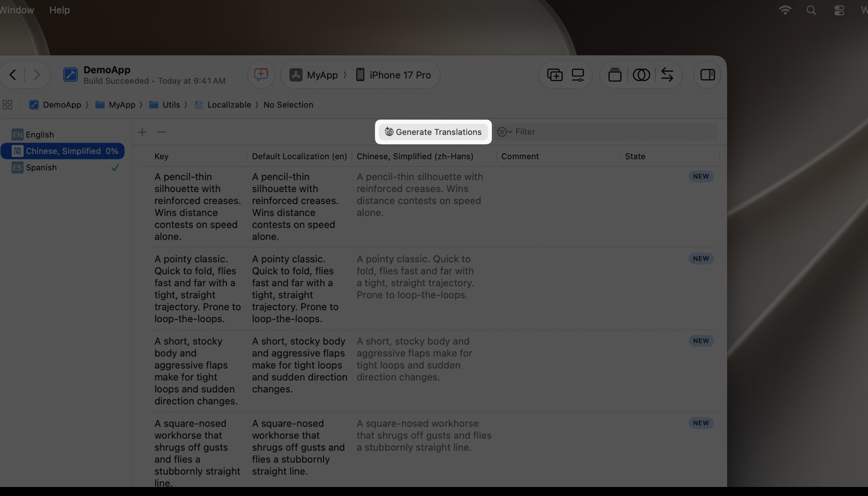The height and width of the screenshot is (496, 868).
Task: Click the feedback speech bubble plus icon
Action: point(261,75)
